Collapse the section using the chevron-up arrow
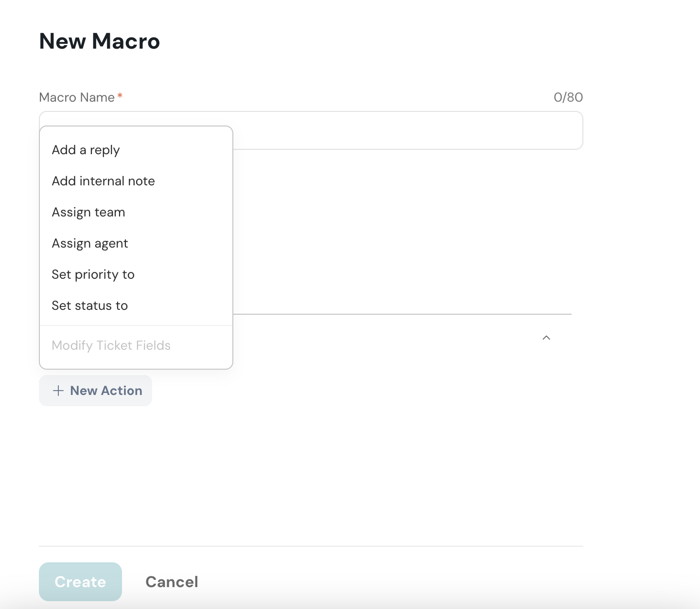 click(546, 338)
